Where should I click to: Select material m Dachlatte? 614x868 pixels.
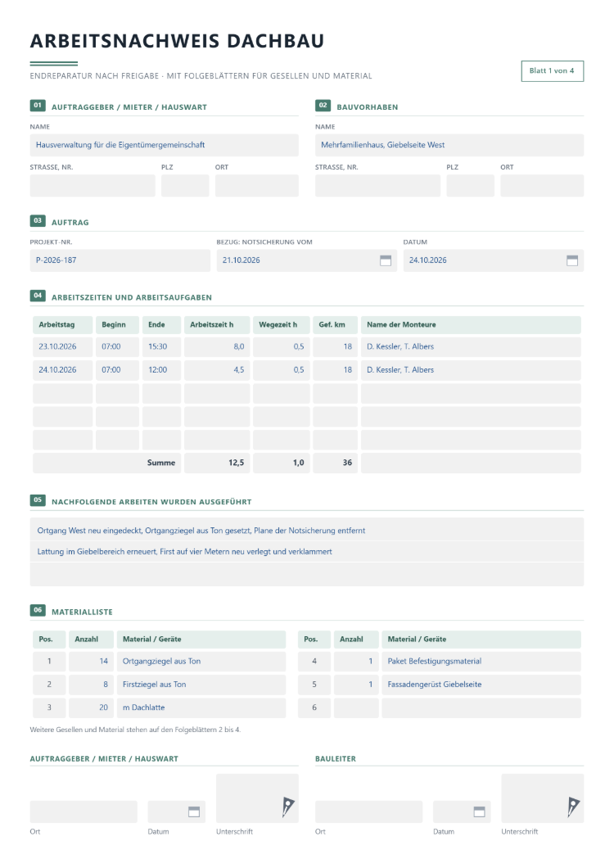pos(201,708)
